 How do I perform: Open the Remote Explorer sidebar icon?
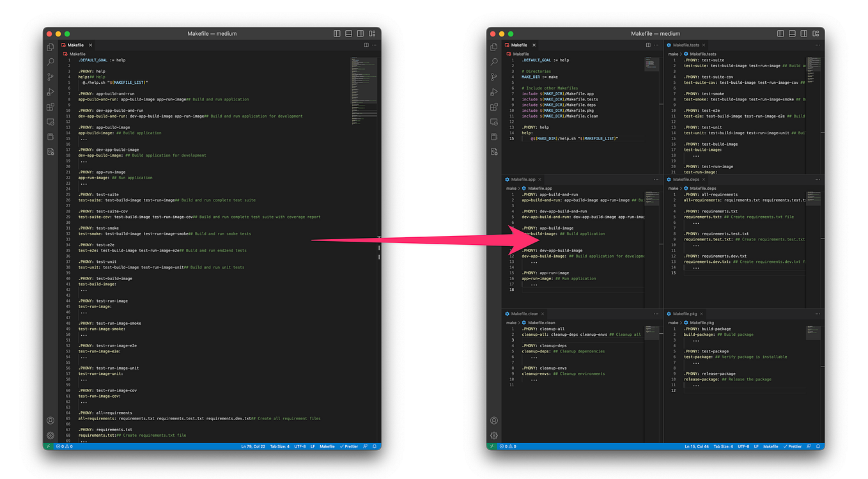pos(50,122)
